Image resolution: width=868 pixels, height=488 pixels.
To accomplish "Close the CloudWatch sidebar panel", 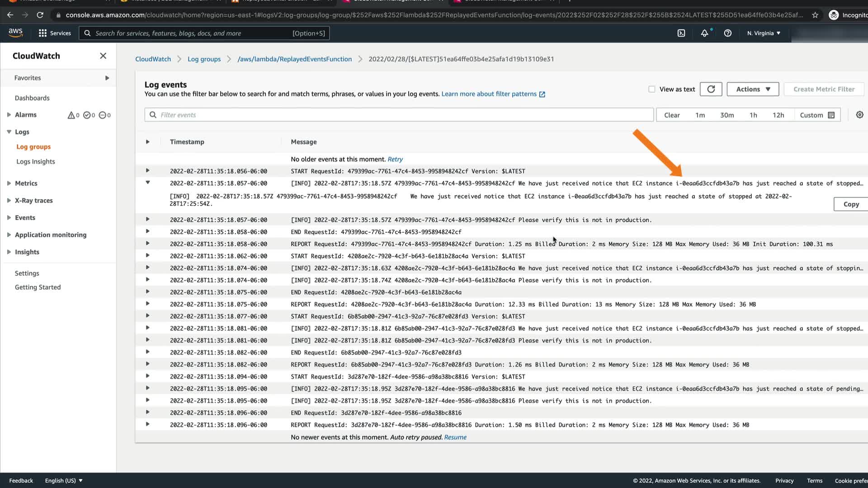I will click(x=103, y=56).
